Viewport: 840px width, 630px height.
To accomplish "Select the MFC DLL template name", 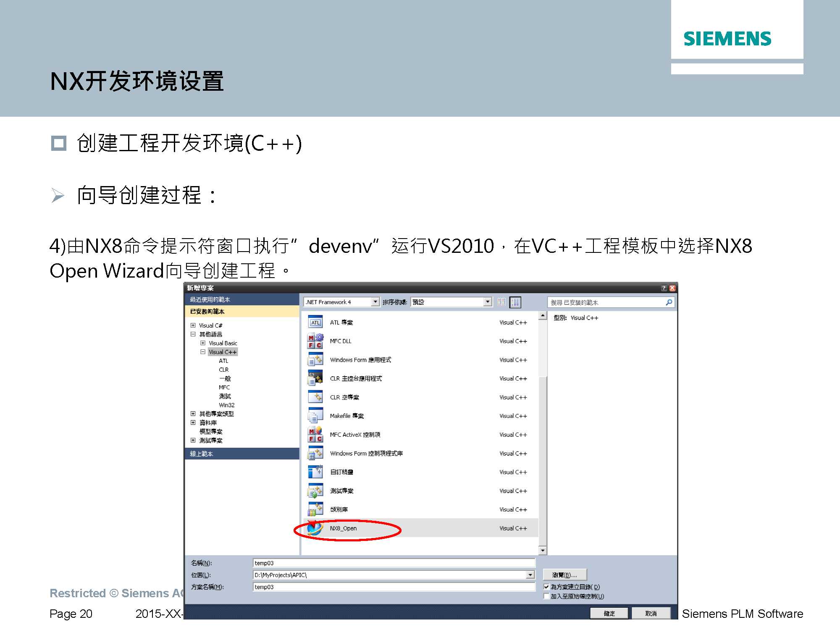I will click(341, 341).
